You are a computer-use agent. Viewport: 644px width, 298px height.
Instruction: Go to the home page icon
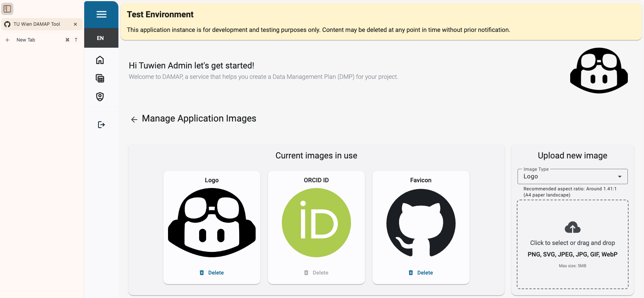(x=100, y=60)
